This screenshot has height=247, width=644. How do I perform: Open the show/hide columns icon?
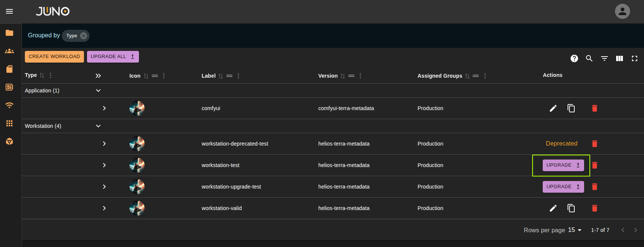click(x=619, y=58)
